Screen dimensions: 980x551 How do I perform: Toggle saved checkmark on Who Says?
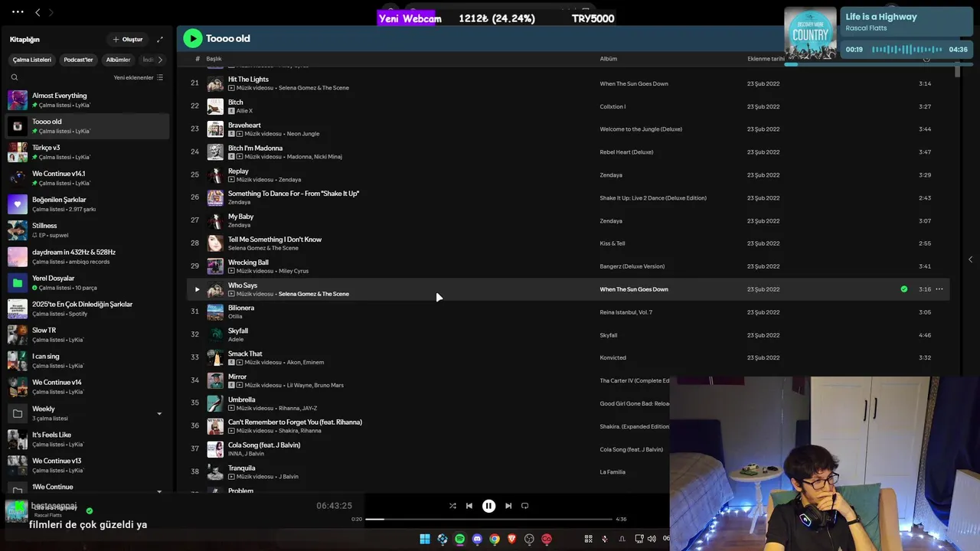click(904, 289)
